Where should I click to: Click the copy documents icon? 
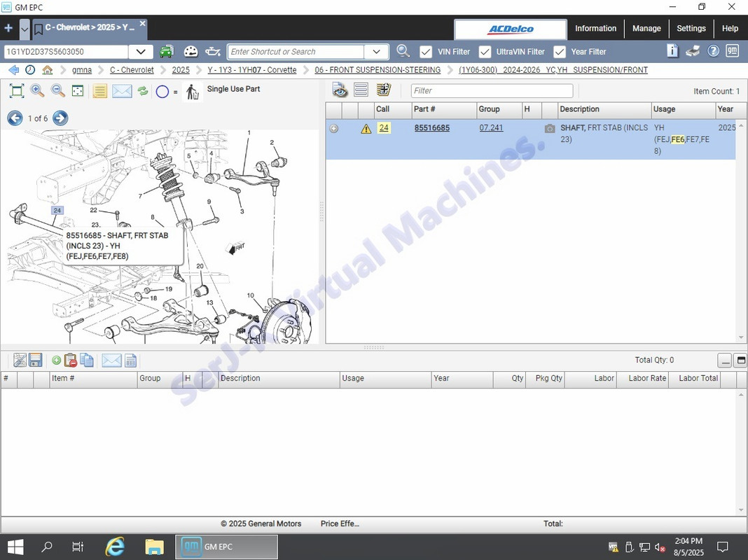point(87,360)
